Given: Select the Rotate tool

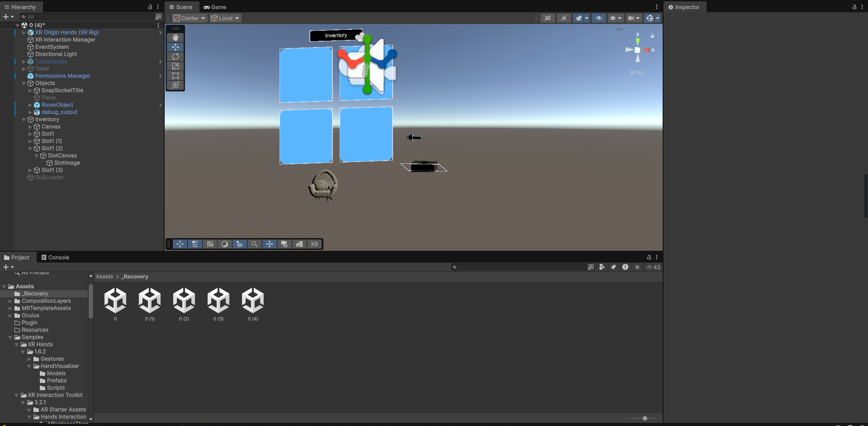Looking at the screenshot, I should coord(175,57).
